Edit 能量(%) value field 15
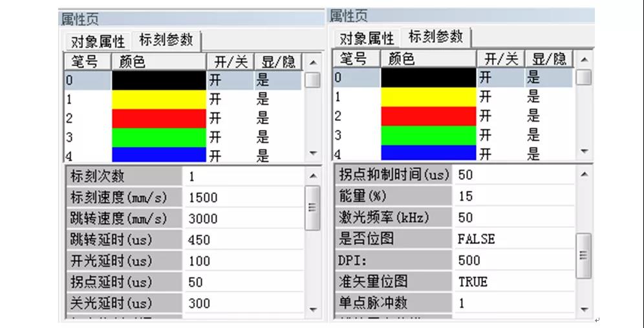The height and width of the screenshot is (328, 644). tap(514, 196)
